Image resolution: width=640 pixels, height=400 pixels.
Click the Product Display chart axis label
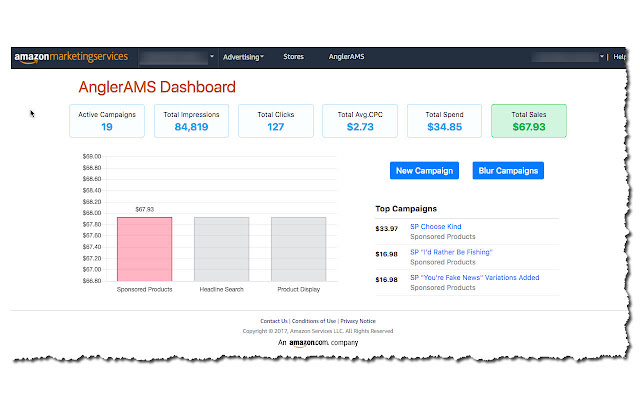[299, 289]
